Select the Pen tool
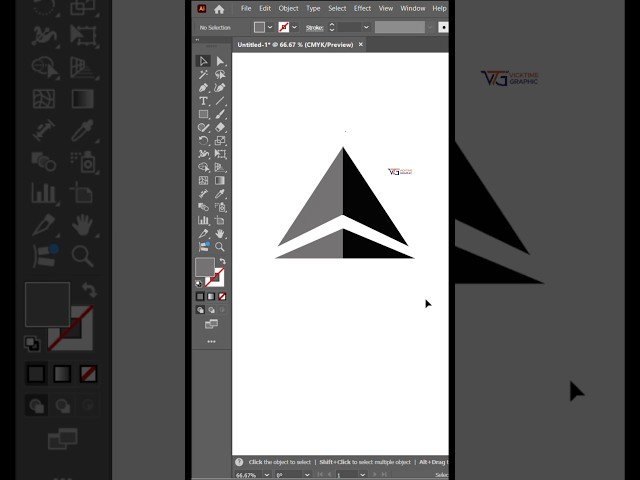640x480 pixels. [x=203, y=88]
